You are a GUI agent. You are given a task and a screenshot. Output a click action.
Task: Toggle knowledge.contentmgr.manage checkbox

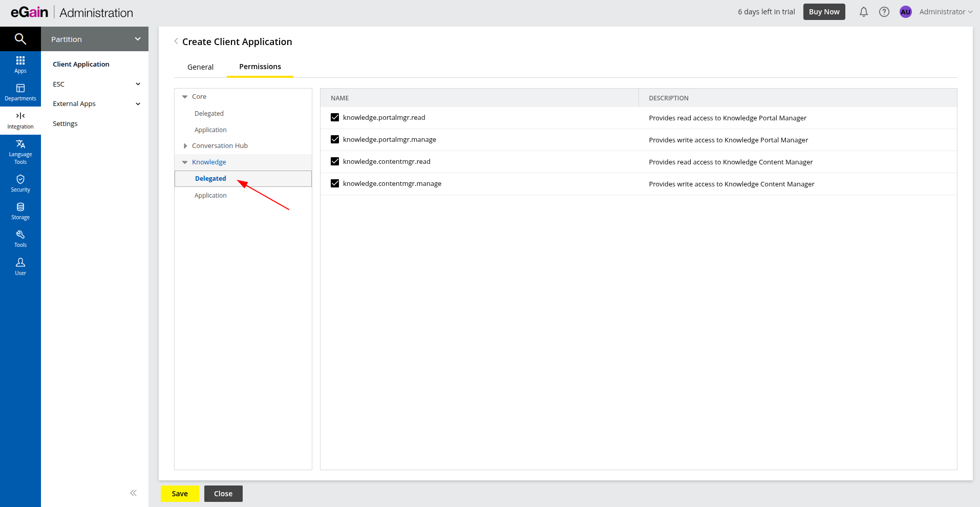(x=335, y=183)
